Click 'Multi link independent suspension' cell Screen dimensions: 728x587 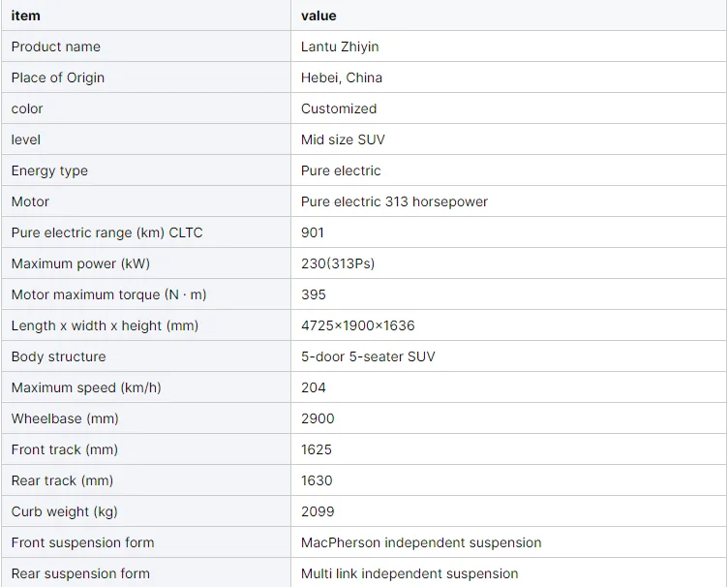coord(409,573)
